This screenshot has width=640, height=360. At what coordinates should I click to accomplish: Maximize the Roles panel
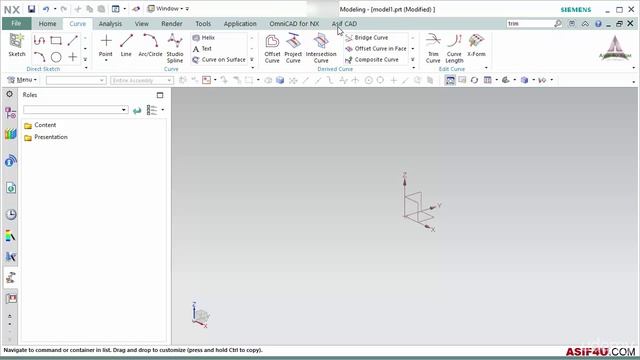point(160,95)
